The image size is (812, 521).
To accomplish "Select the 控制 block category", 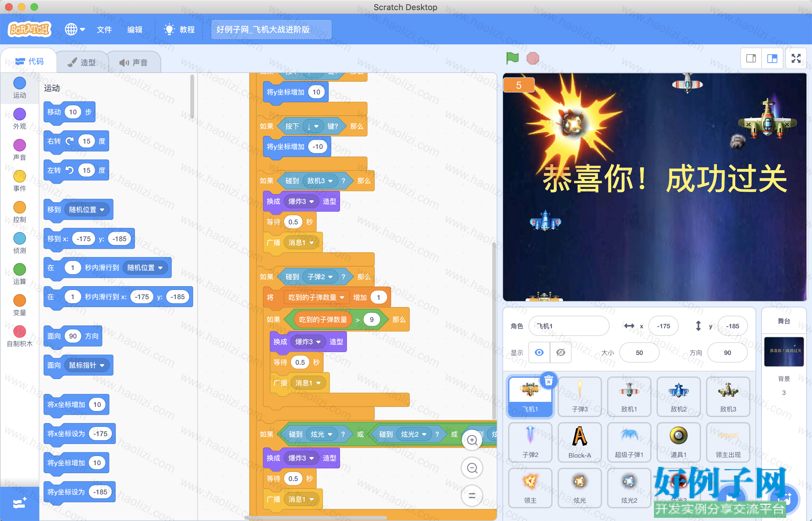I will (20, 212).
